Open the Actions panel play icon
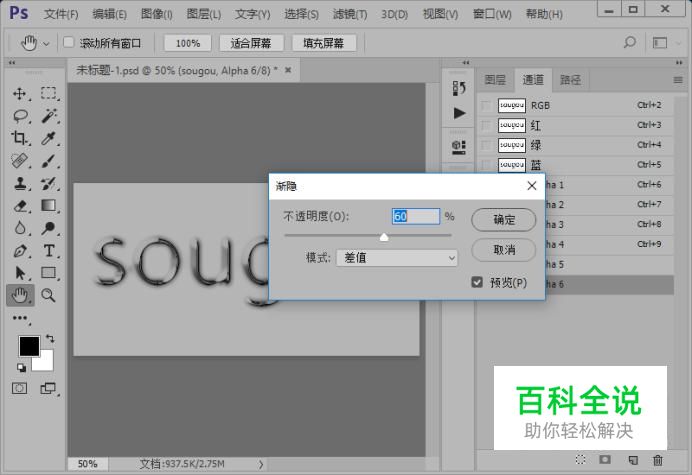Image resolution: width=692 pixels, height=475 pixels. coord(459,113)
